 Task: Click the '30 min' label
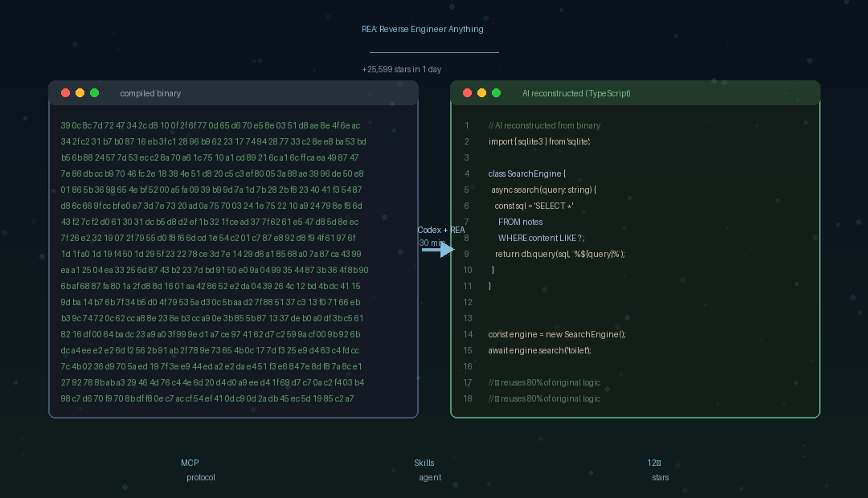click(432, 243)
